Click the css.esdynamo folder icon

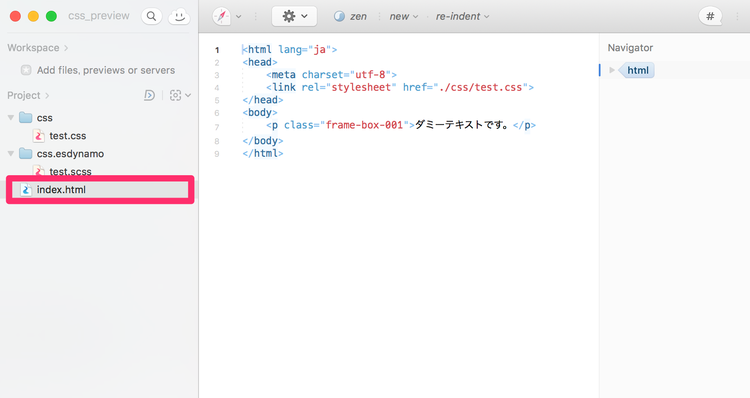click(x=25, y=154)
